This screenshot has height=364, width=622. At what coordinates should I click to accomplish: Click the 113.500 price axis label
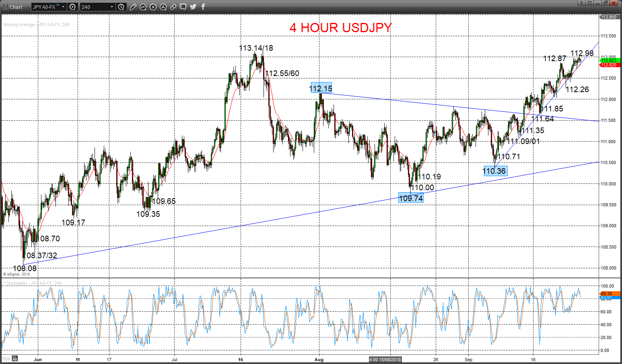[x=608, y=36]
